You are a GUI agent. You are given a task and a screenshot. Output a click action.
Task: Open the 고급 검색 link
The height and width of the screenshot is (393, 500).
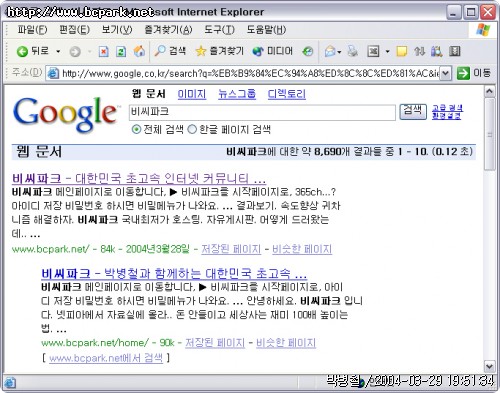[447, 108]
